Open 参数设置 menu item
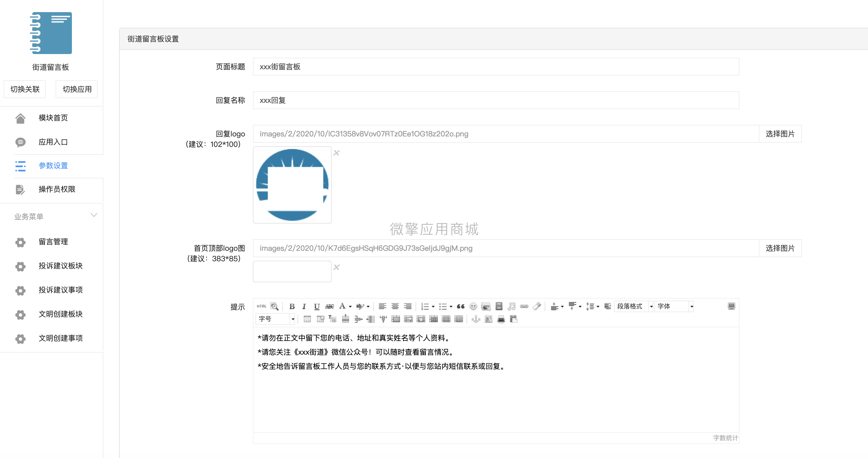Viewport: 868px width, 458px height. pos(53,166)
